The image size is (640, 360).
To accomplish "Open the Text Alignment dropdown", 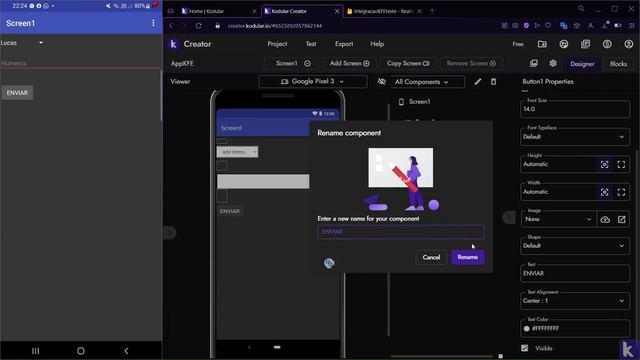I will [x=575, y=301].
